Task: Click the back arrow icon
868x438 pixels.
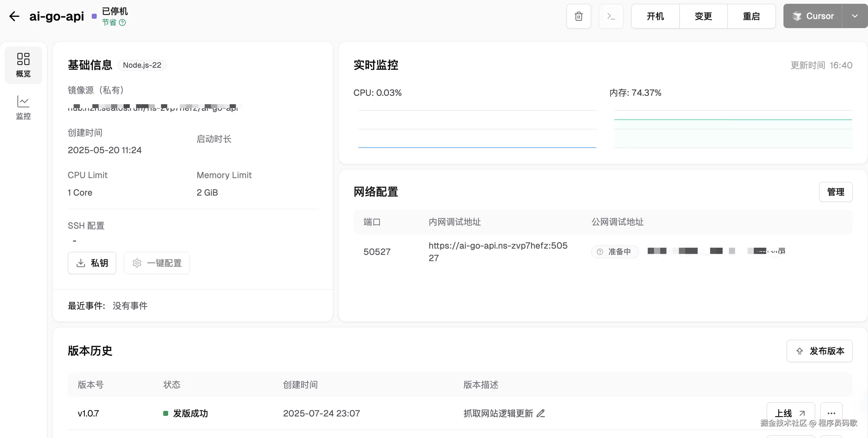Action: [14, 16]
